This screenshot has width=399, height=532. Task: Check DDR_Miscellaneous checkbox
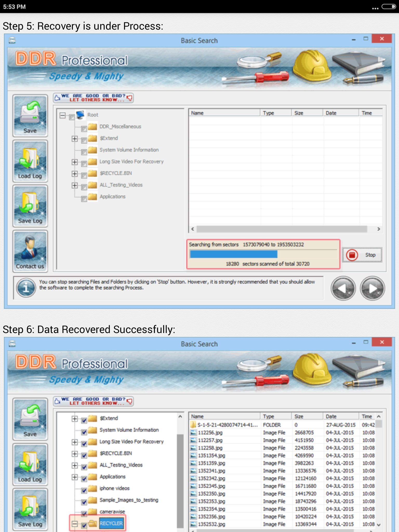84,129
